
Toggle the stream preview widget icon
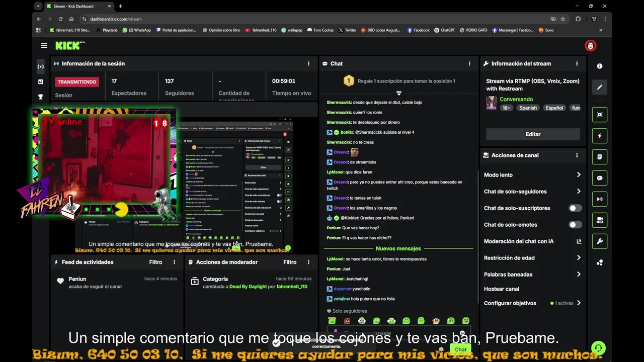tap(599, 115)
